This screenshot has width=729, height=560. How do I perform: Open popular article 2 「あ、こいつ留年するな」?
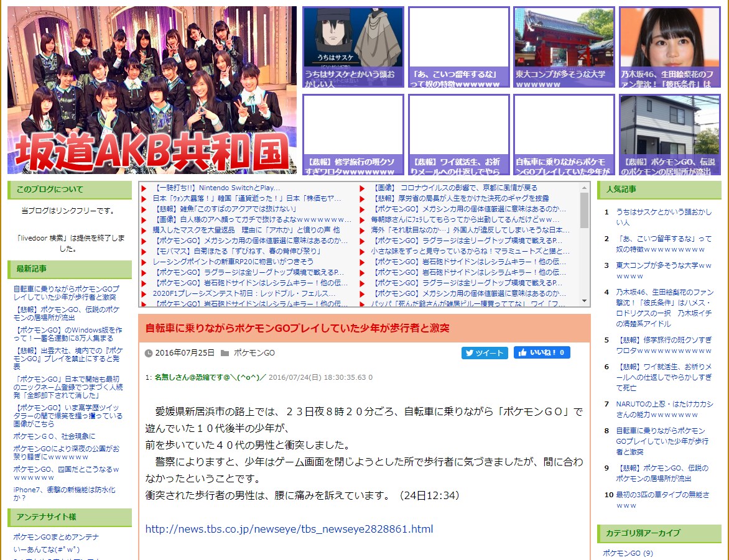(x=664, y=244)
